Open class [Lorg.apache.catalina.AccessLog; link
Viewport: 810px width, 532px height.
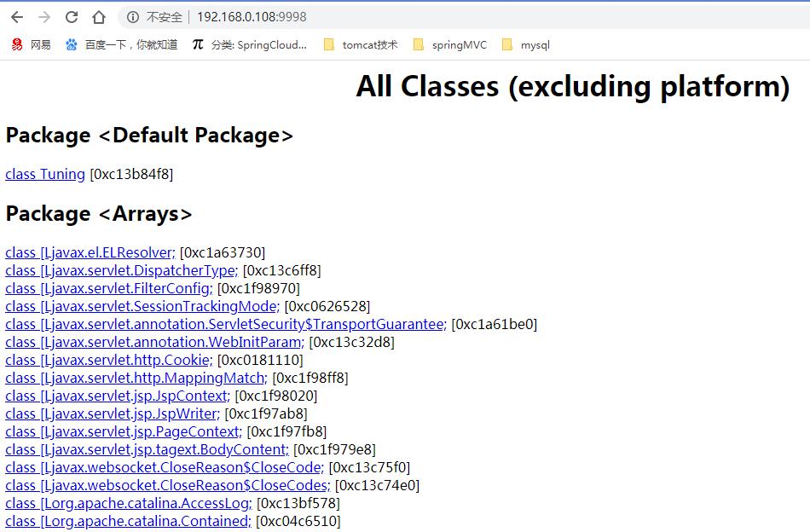pos(129,504)
